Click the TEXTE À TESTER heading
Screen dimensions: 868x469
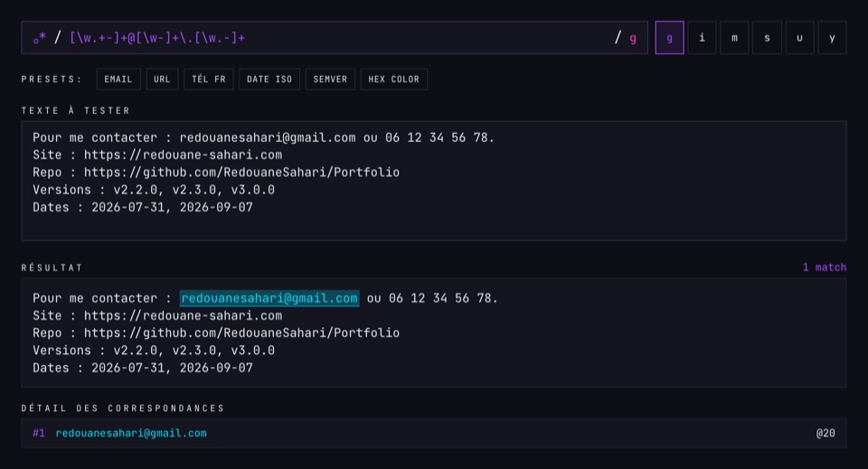click(x=76, y=110)
